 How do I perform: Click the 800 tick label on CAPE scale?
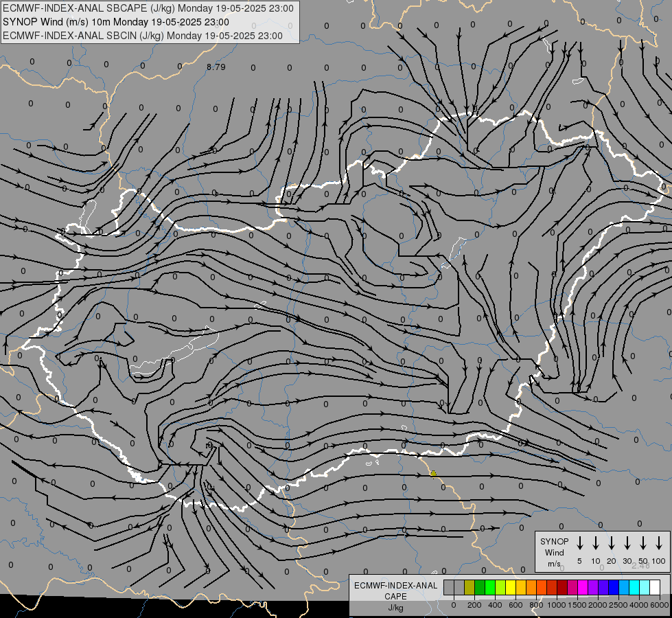536,605
